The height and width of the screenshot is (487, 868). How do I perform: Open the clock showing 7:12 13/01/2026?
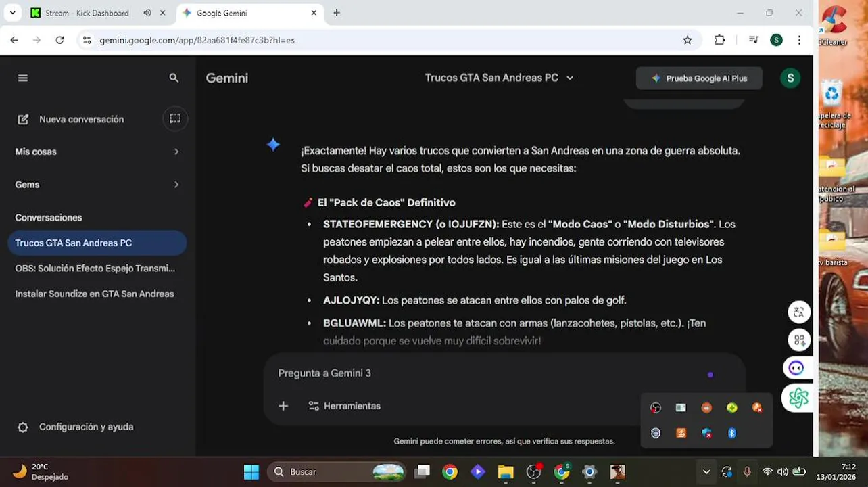click(x=836, y=471)
